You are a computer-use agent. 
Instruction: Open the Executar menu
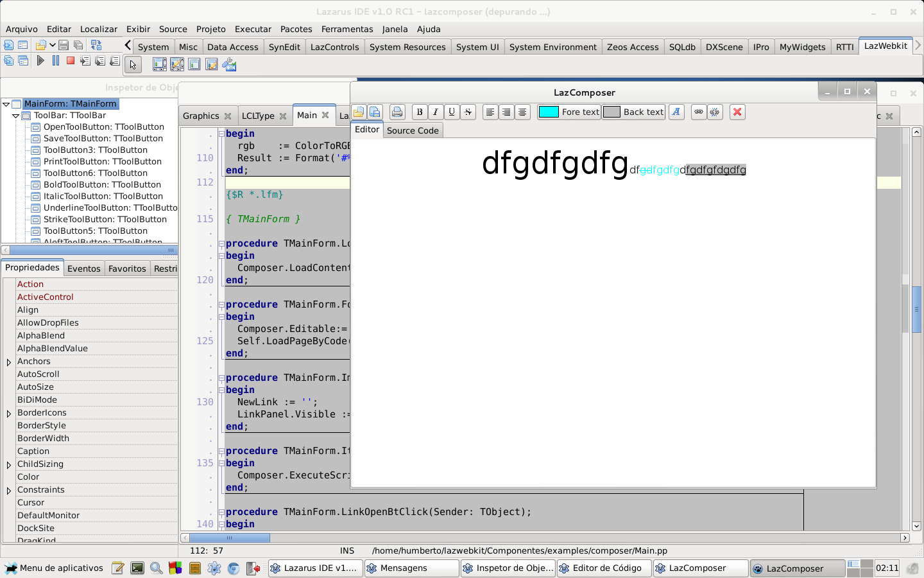tap(253, 29)
